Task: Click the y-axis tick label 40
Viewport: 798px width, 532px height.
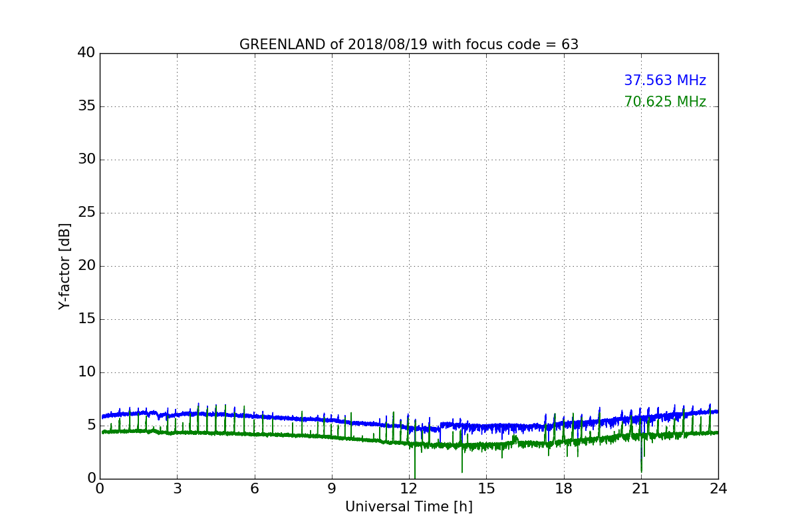Action: tap(86, 53)
